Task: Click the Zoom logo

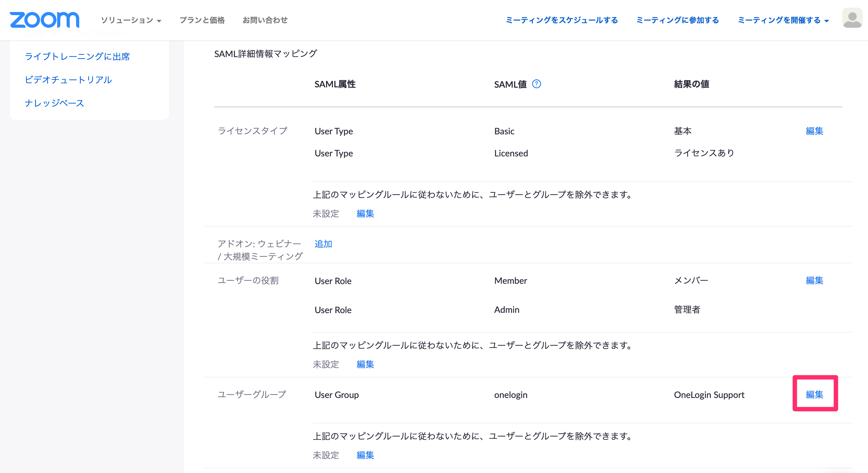Action: click(x=45, y=20)
